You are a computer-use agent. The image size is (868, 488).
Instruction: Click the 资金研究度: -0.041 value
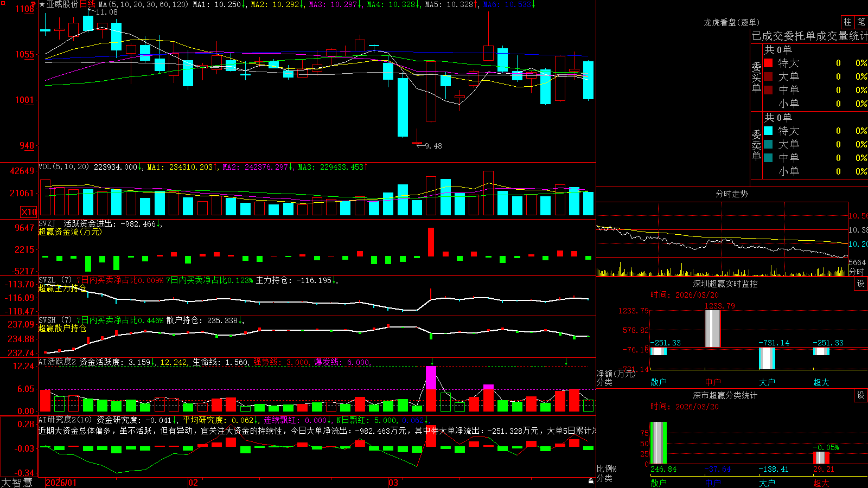coord(137,420)
